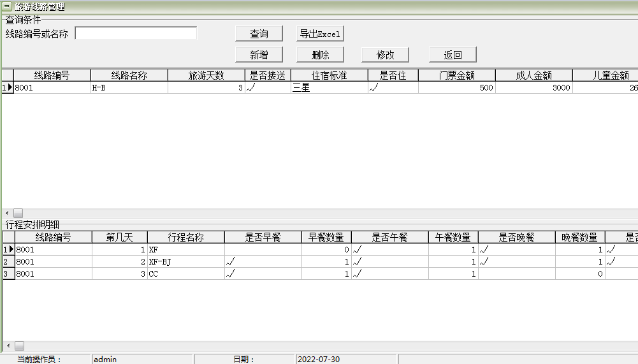The height and width of the screenshot is (364, 638).
Task: Click the 修改 button
Action: [385, 55]
